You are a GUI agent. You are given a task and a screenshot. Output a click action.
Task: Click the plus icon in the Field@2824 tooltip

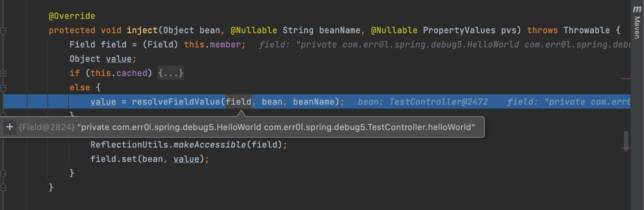(x=10, y=127)
